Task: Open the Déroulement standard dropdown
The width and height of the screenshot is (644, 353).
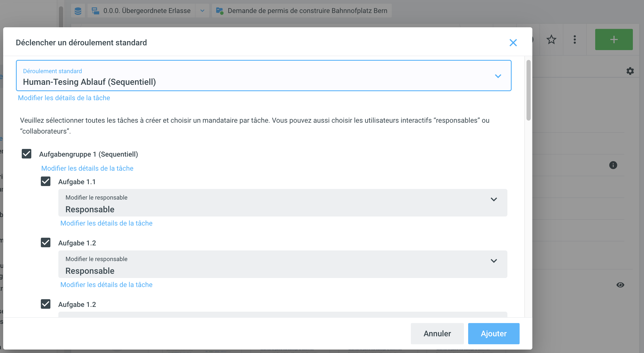Action: tap(264, 76)
